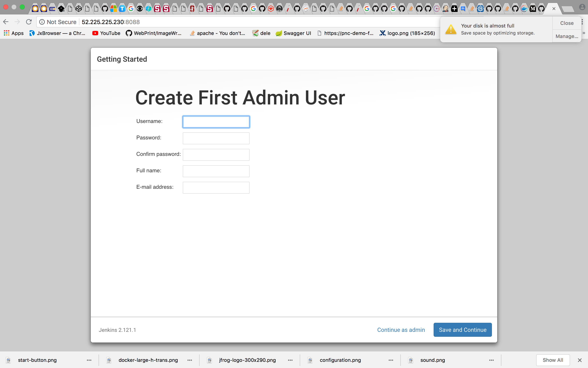The width and height of the screenshot is (588, 368).
Task: Open the Consul purple C icon tab
Action: (x=437, y=9)
